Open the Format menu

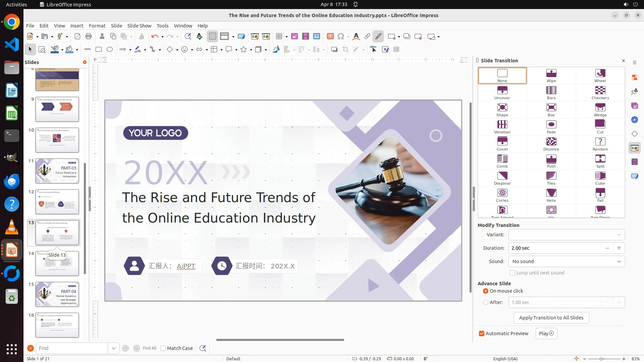coord(97,26)
